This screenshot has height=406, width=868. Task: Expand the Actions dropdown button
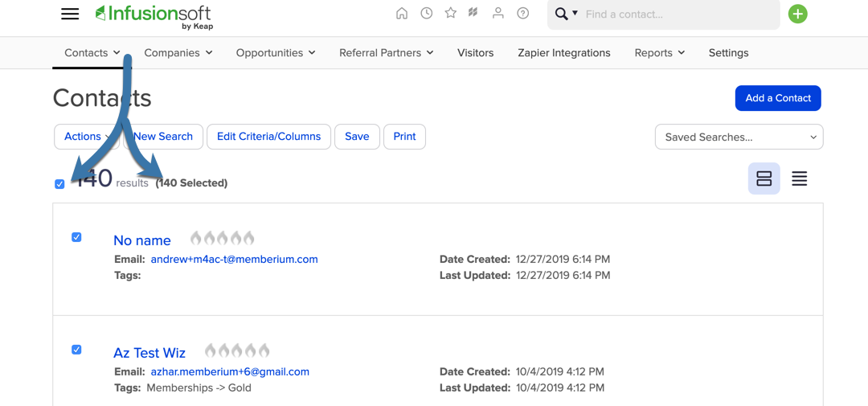point(86,137)
